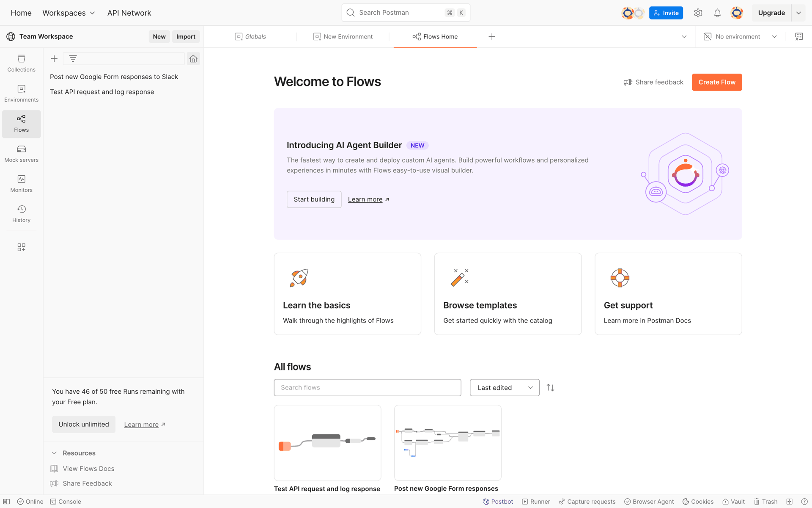
Task: Click the Flows home icon in the sidebar
Action: [193, 58]
